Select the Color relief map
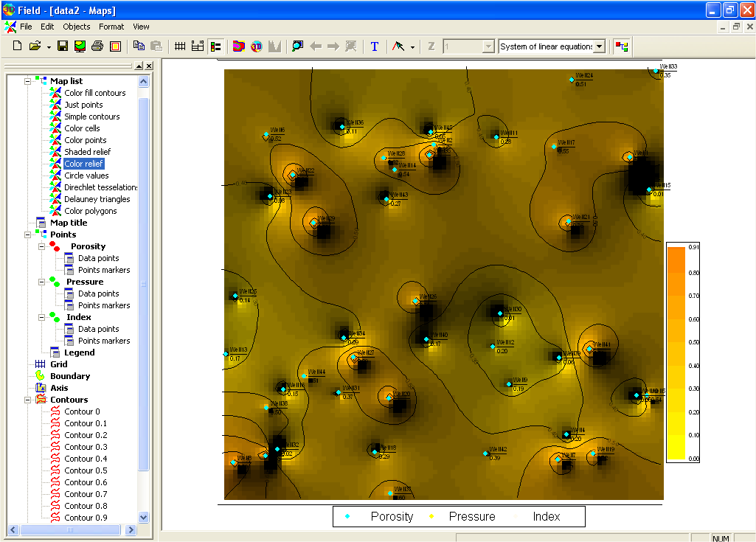 pyautogui.click(x=83, y=164)
